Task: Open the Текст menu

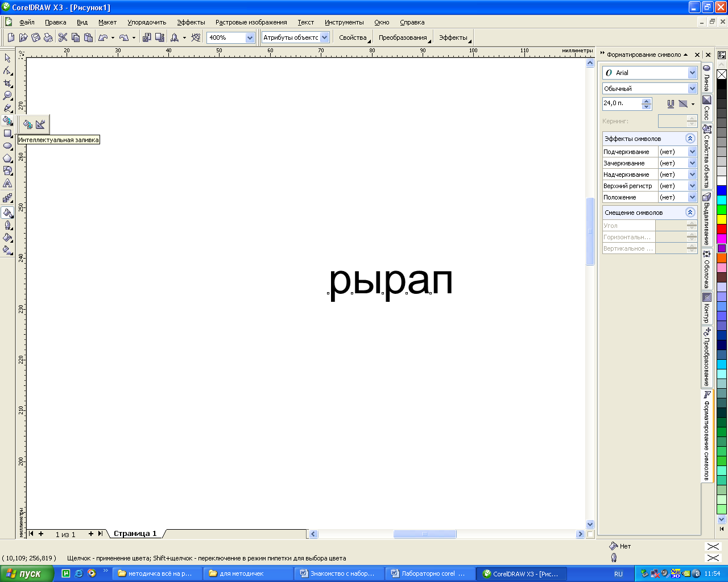Action: [305, 22]
